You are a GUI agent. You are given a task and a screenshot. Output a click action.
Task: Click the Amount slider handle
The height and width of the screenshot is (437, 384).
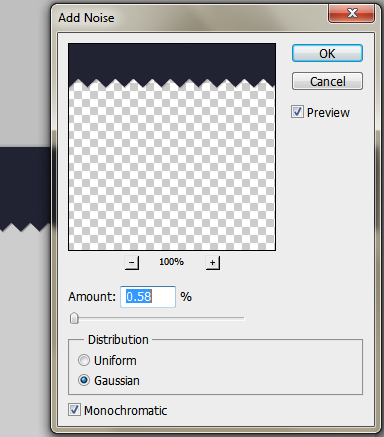(74, 318)
